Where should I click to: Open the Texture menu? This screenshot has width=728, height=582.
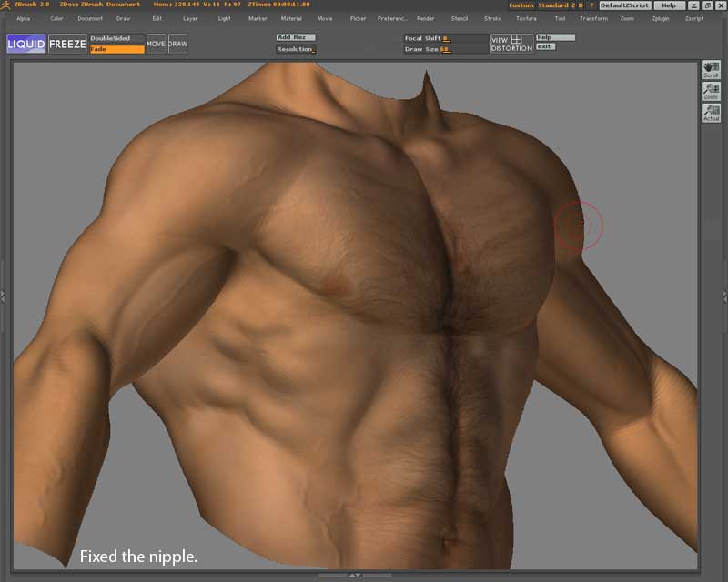527,18
